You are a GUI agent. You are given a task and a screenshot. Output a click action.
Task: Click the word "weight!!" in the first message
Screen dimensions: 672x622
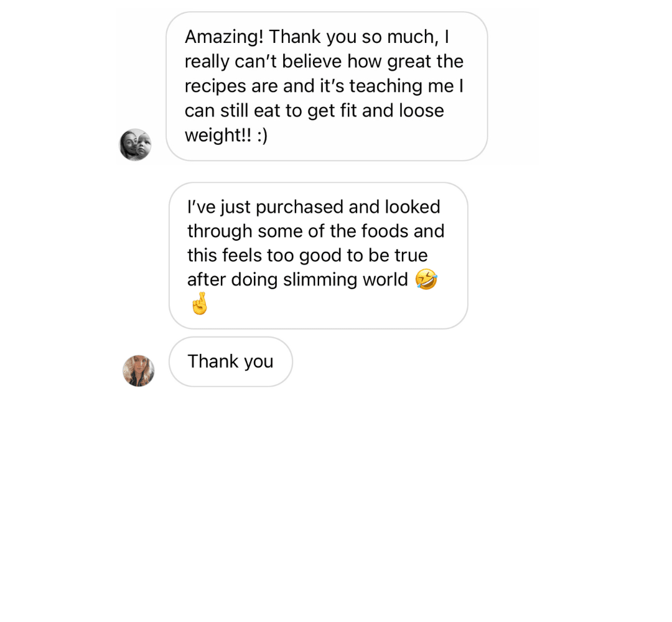coord(218,135)
